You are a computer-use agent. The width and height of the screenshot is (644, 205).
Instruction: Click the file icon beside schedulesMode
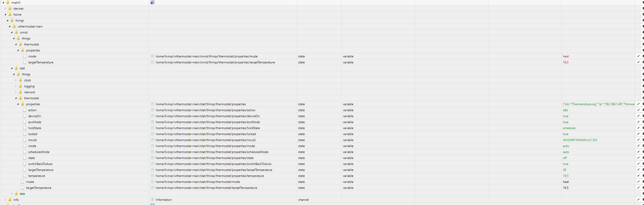click(x=24, y=152)
